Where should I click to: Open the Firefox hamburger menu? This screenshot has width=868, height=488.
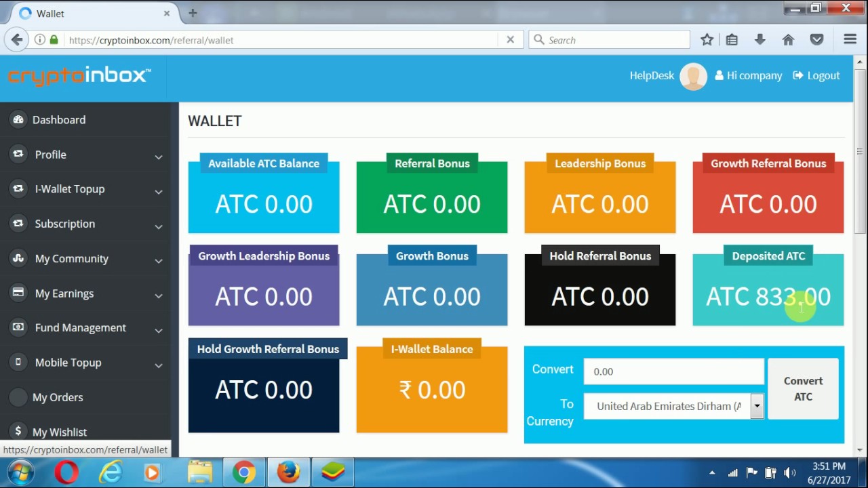pos(850,40)
